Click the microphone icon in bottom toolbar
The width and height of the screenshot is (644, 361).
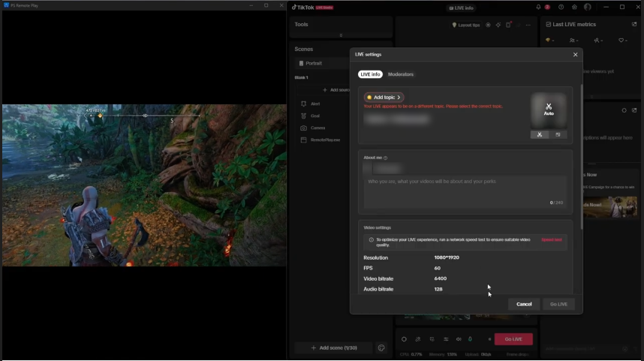pos(471,339)
